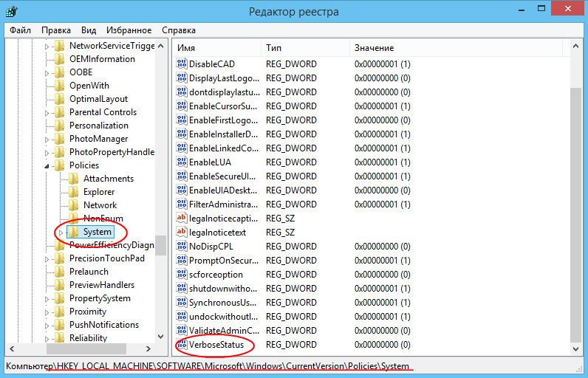The width and height of the screenshot is (588, 378).
Task: Expand the PropertySystem node
Action: point(47,299)
